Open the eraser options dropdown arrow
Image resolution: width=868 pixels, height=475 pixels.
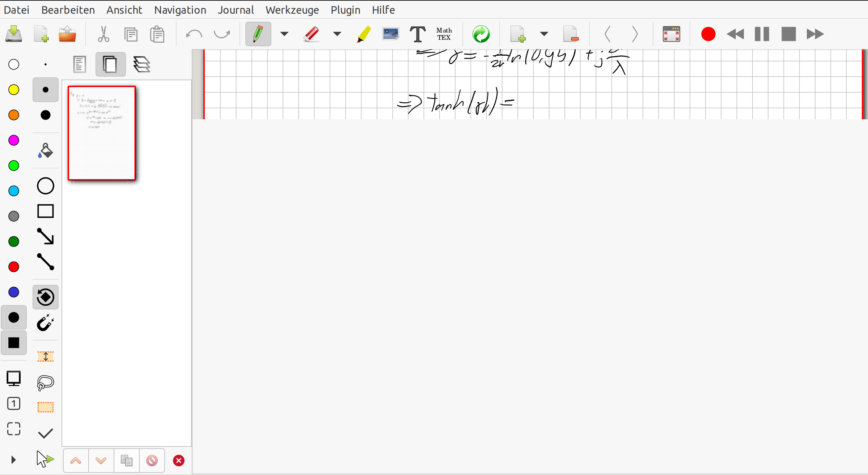pyautogui.click(x=337, y=34)
